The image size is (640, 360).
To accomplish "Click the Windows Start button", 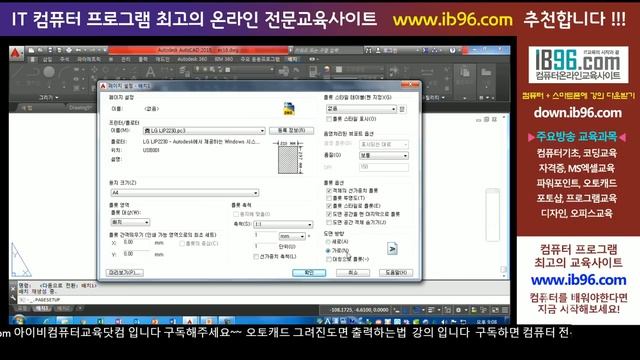I will click(x=18, y=321).
